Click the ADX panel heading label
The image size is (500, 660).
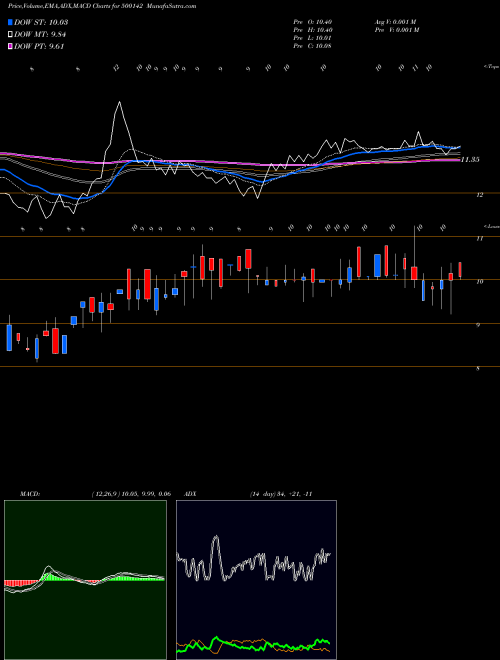pyautogui.click(x=191, y=494)
